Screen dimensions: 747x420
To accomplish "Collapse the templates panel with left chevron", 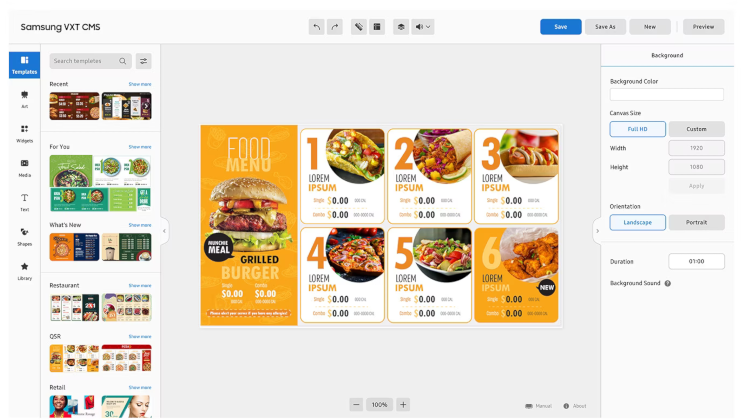I will pyautogui.click(x=164, y=231).
